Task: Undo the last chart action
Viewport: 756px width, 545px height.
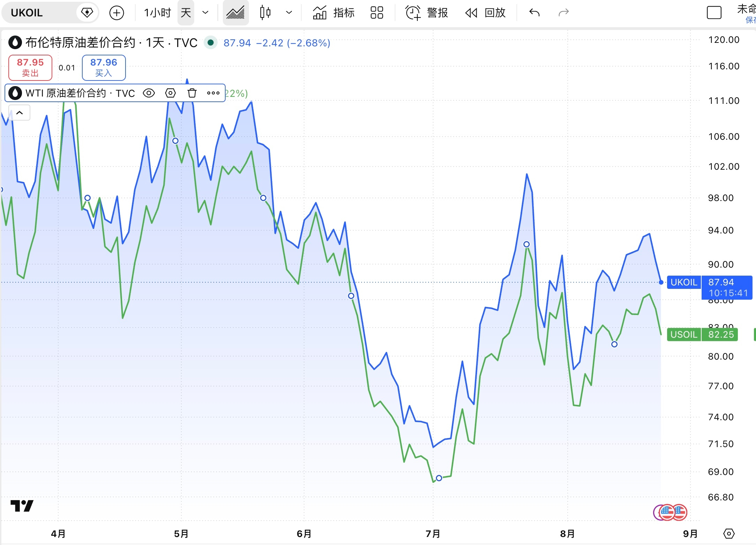Action: click(534, 13)
